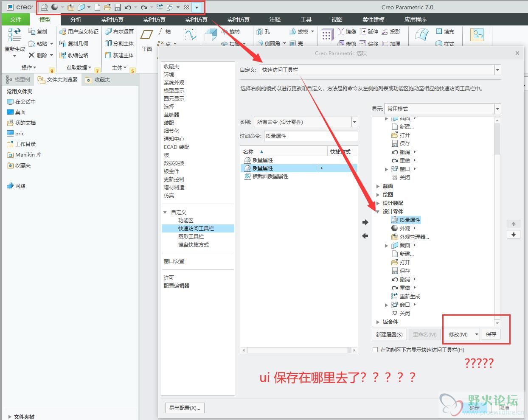Click the pattern array icon in the ribbon
The width and height of the screenshot is (528, 420).
327,35
